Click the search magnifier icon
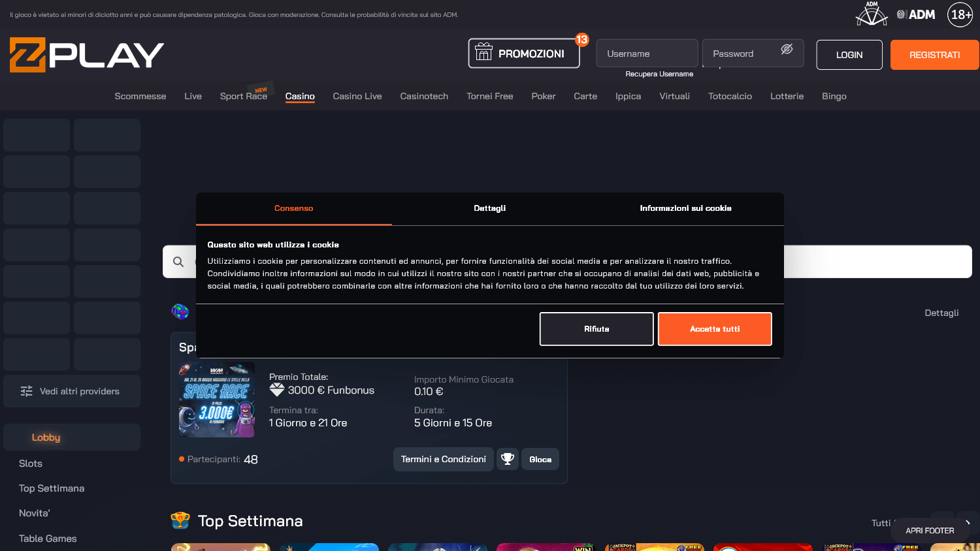The width and height of the screenshot is (980, 551). (x=178, y=262)
